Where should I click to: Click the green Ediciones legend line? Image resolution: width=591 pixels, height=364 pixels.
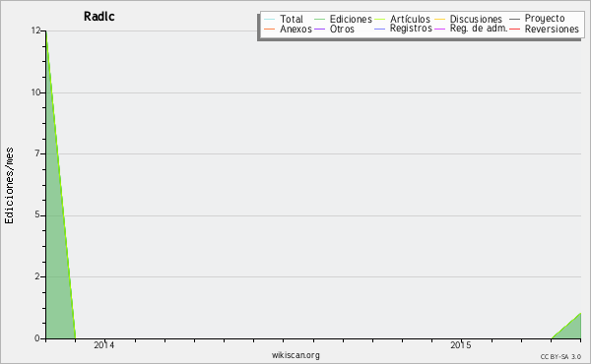[319, 19]
